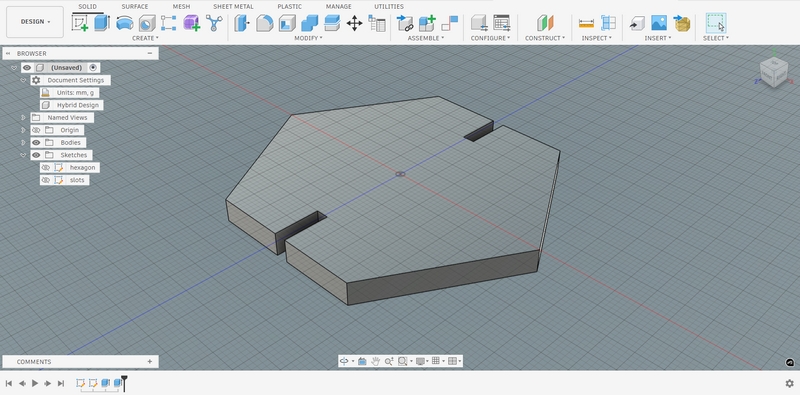Select the Create Sketch tool
800x395 pixels.
(80, 23)
